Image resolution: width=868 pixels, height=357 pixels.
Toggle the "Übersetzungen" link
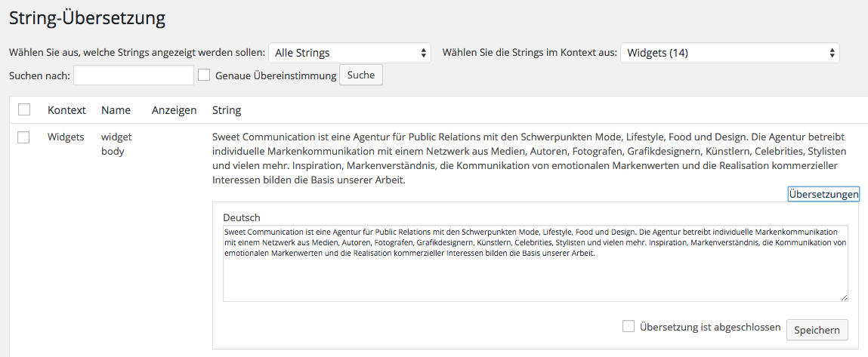(823, 195)
